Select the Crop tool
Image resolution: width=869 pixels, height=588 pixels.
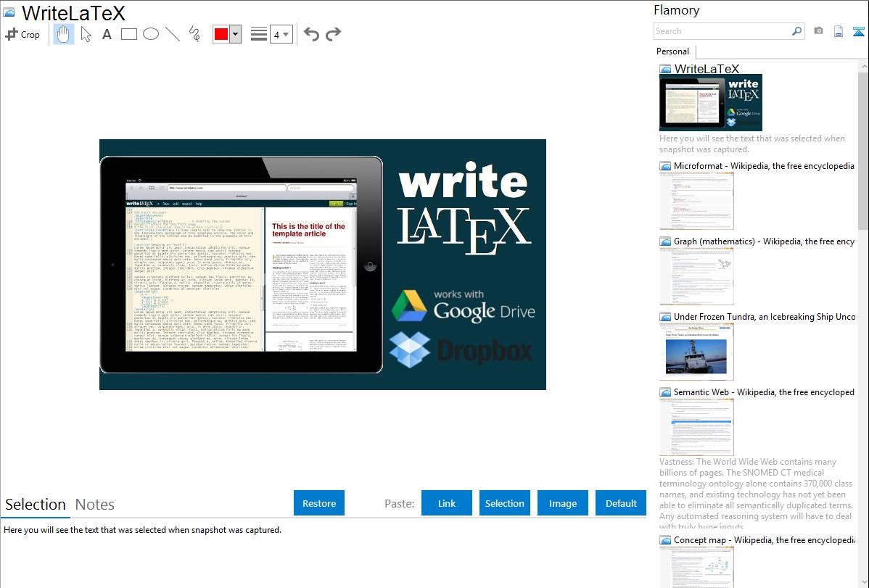point(22,34)
